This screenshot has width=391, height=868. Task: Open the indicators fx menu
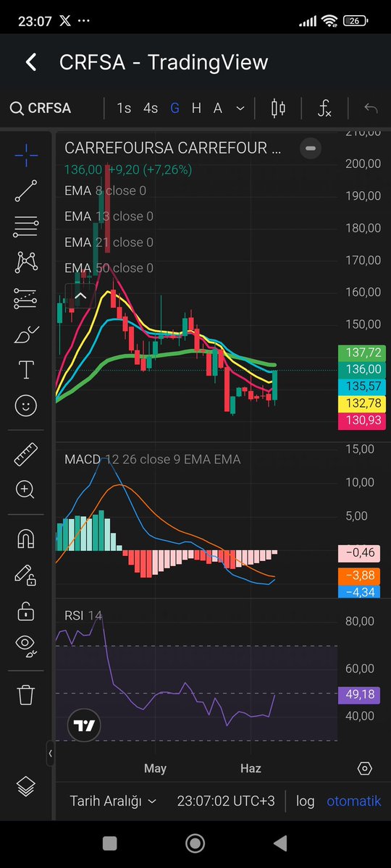pos(324,108)
